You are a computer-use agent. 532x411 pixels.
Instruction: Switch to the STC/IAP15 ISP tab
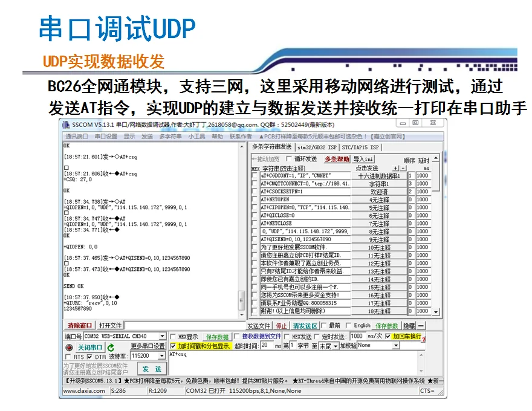pyautogui.click(x=360, y=147)
